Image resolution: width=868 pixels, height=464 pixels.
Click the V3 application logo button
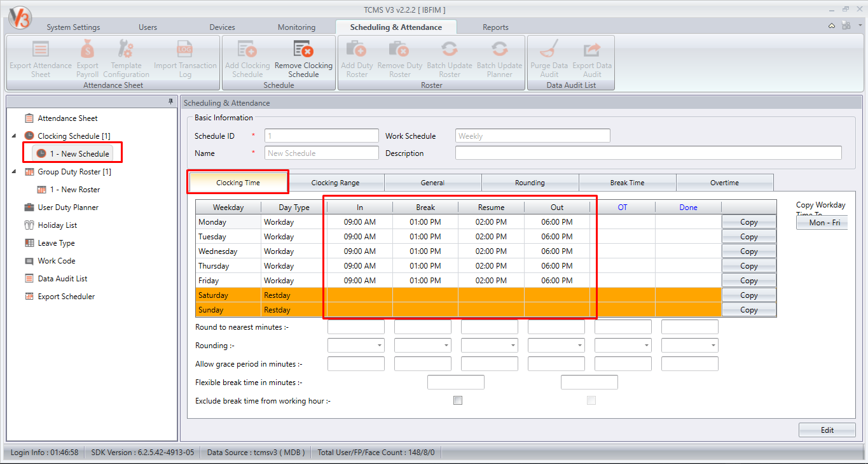click(20, 18)
